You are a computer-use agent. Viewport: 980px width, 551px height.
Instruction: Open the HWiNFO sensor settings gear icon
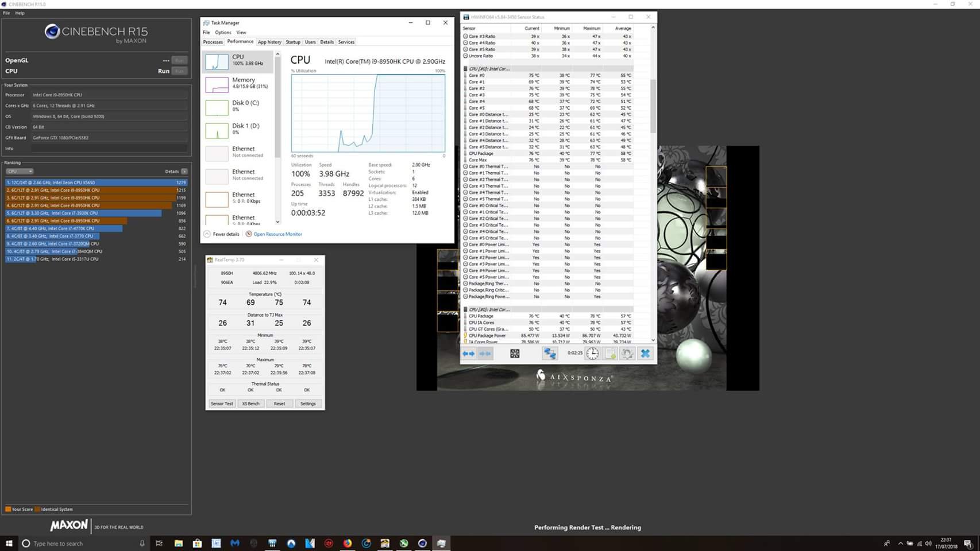tap(627, 354)
